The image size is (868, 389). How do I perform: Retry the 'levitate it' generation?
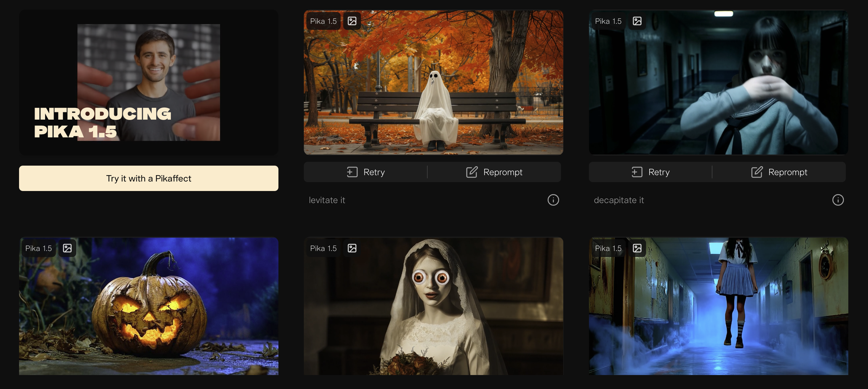click(x=366, y=172)
